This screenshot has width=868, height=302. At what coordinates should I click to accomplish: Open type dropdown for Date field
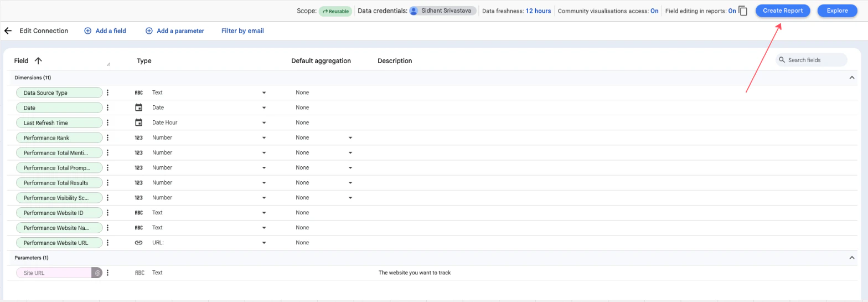[264, 108]
